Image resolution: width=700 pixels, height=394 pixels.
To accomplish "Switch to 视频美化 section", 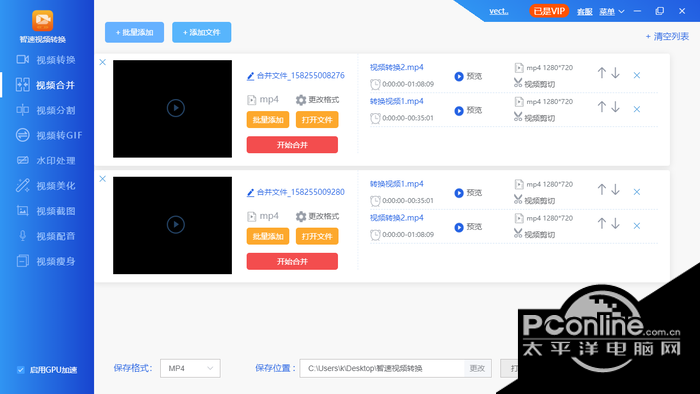I will pos(46,185).
